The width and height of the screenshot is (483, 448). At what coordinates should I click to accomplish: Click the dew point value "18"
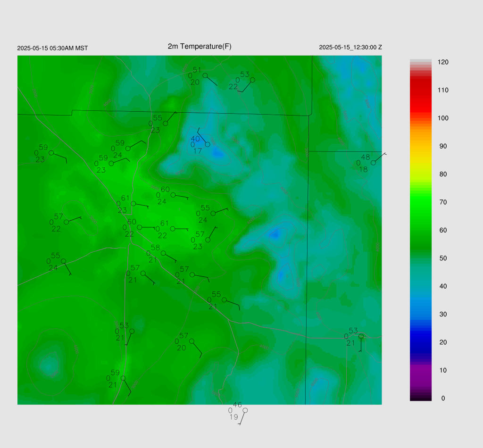click(363, 169)
